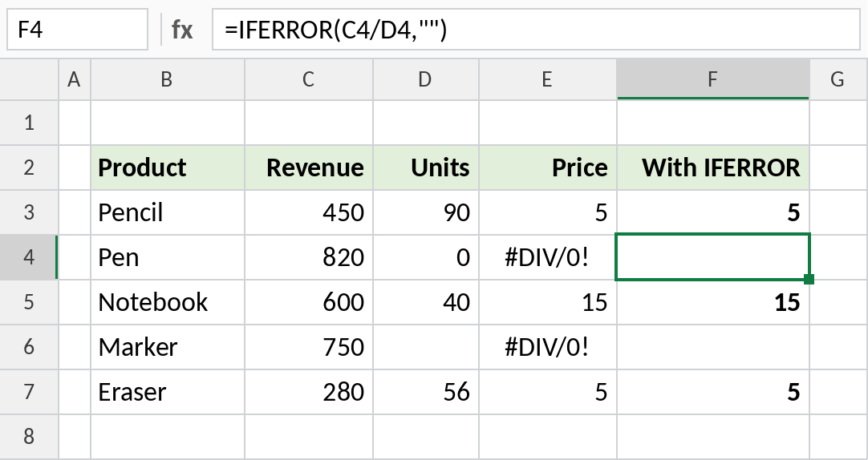Click the formula bar with IFERROR formula
This screenshot has width=868, height=460.
pyautogui.click(x=536, y=30)
